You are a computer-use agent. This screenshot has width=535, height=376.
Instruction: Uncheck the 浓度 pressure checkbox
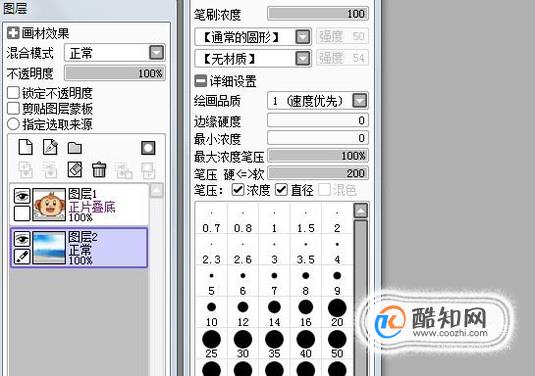pos(238,190)
